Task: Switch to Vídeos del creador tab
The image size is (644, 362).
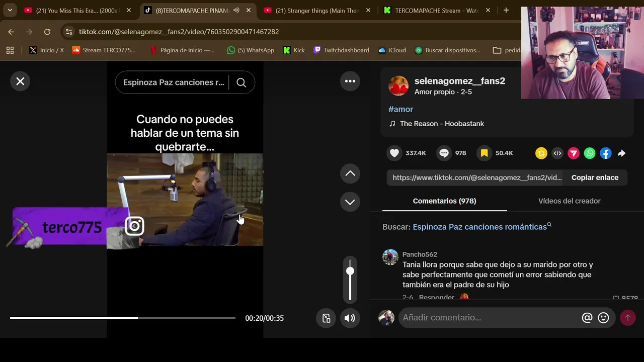Action: pos(569,201)
